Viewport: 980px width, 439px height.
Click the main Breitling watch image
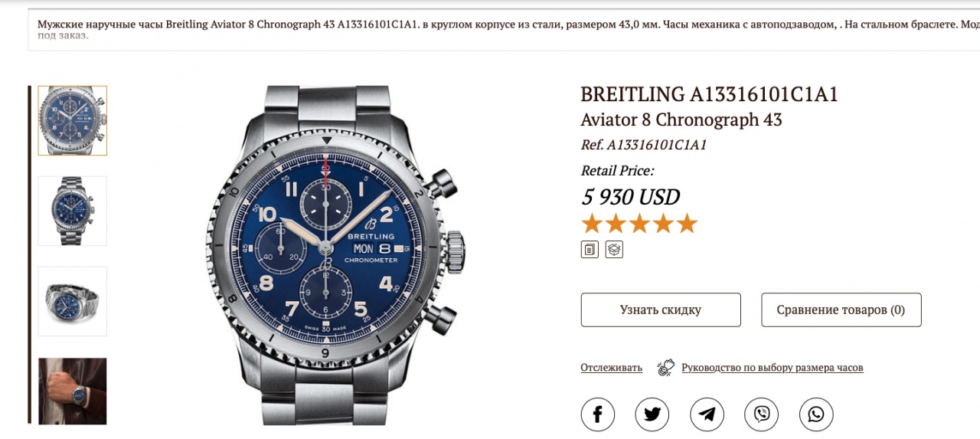click(x=335, y=255)
